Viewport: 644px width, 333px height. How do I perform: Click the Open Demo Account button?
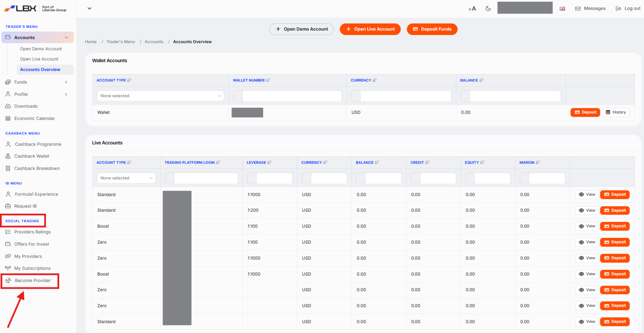click(301, 29)
